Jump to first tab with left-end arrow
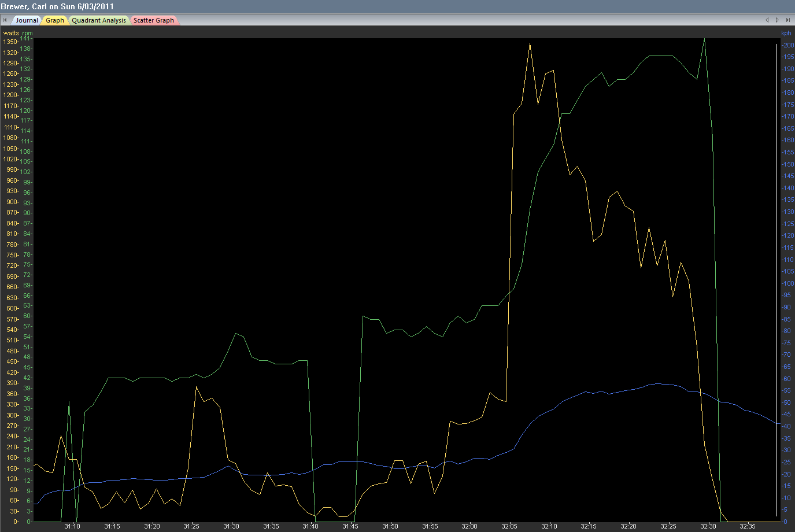The width and height of the screenshot is (795, 532). pyautogui.click(x=5, y=20)
